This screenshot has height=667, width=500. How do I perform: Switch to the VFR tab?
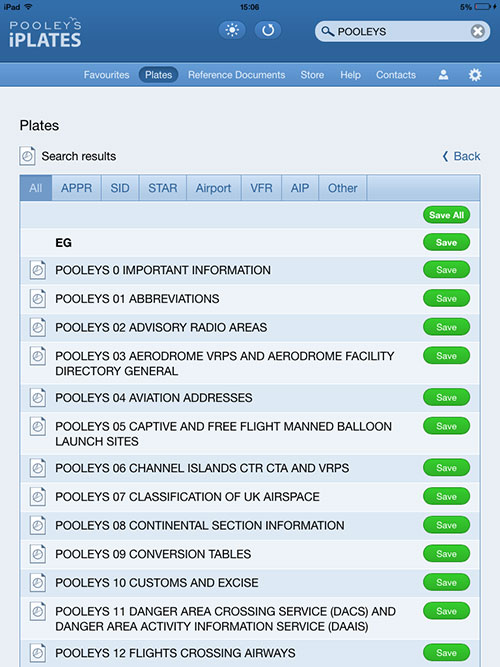[x=261, y=188]
